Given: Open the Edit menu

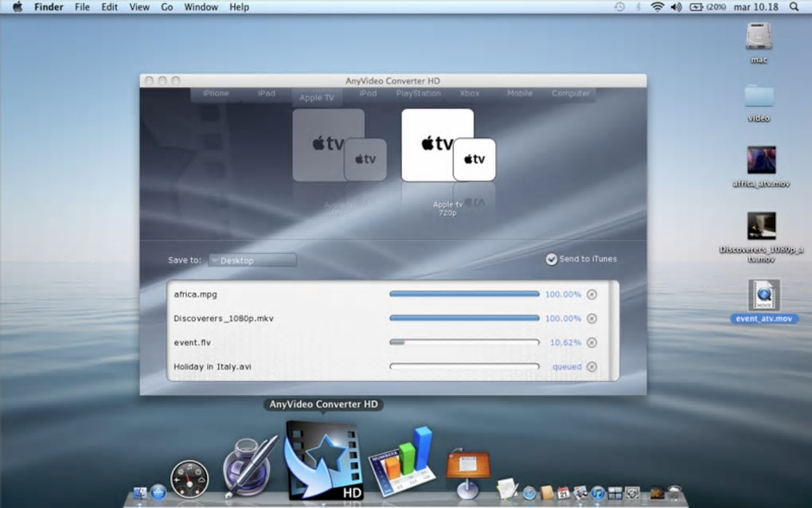Looking at the screenshot, I should 109,6.
